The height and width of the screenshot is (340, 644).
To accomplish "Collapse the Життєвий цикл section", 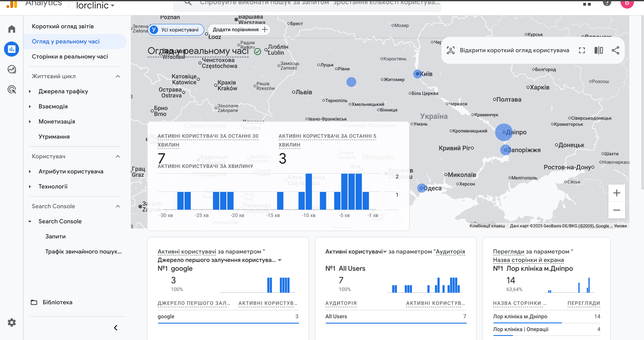I will click(118, 76).
